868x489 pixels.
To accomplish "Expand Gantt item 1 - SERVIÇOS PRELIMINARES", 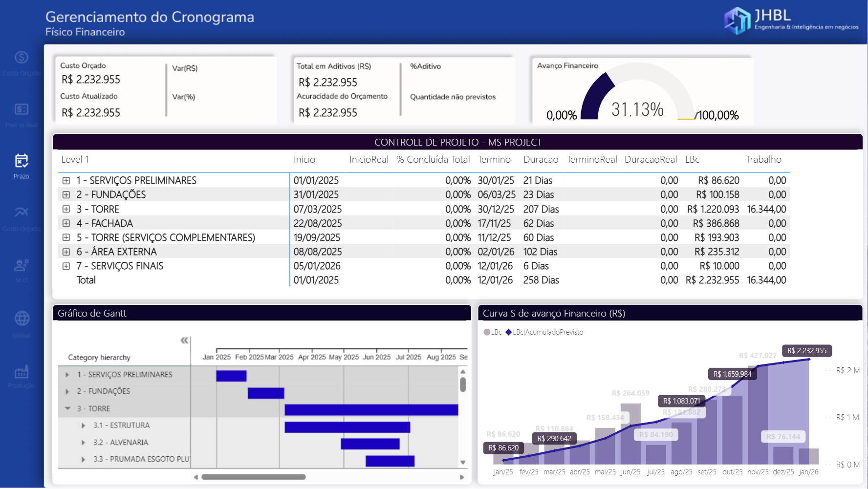I will click(67, 375).
